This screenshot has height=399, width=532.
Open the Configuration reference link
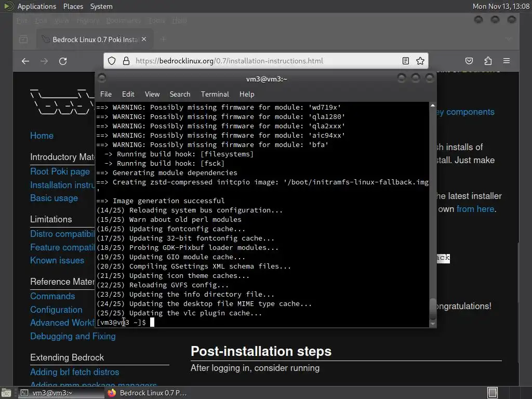(56, 310)
